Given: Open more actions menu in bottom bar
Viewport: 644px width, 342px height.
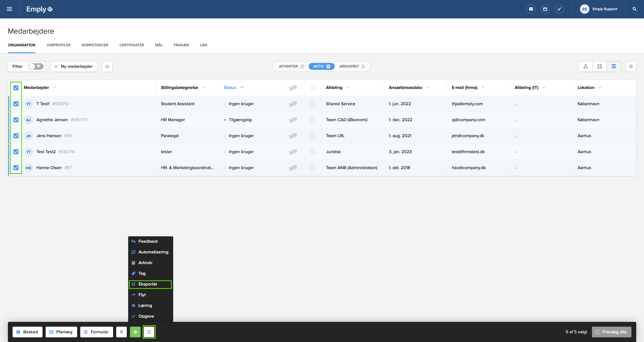Looking at the screenshot, I should [149, 332].
